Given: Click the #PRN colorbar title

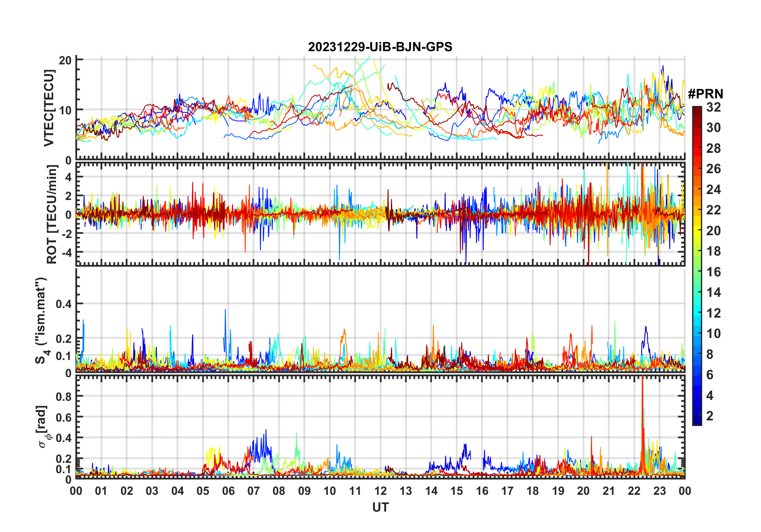Looking at the screenshot, I should [x=705, y=94].
